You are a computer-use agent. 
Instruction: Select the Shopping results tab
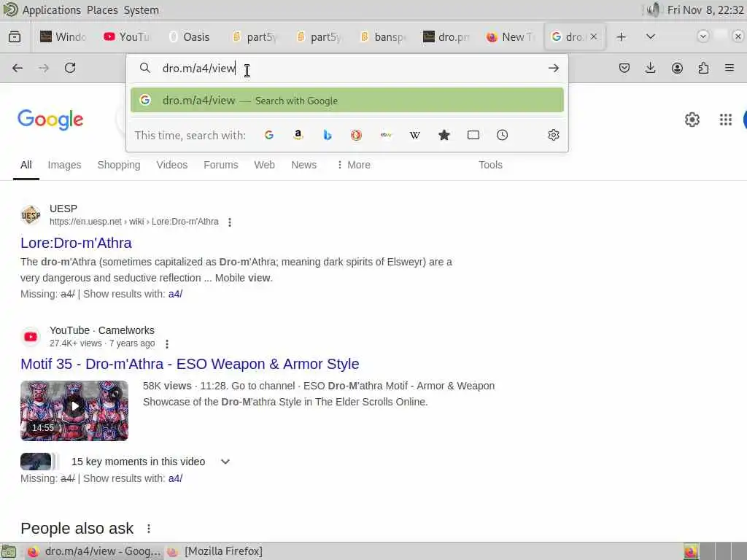click(x=119, y=165)
